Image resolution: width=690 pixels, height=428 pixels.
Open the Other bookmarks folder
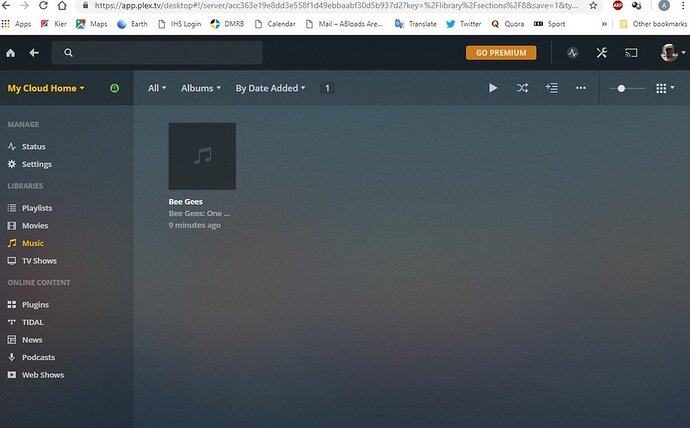[653, 24]
